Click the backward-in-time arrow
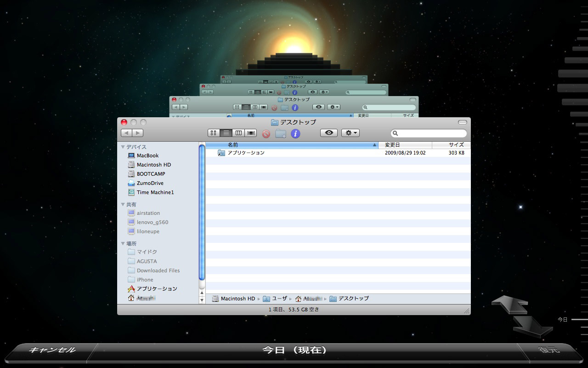Viewport: 588px width, 368px height. [x=509, y=305]
